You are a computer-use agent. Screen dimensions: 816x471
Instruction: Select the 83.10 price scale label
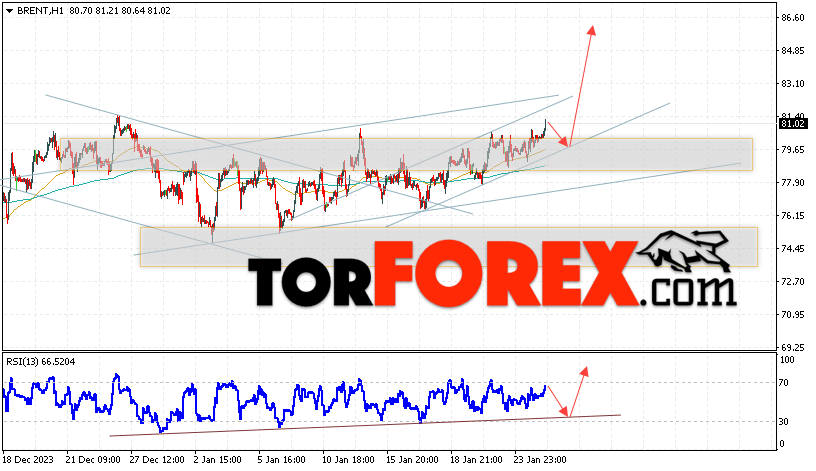tap(793, 83)
